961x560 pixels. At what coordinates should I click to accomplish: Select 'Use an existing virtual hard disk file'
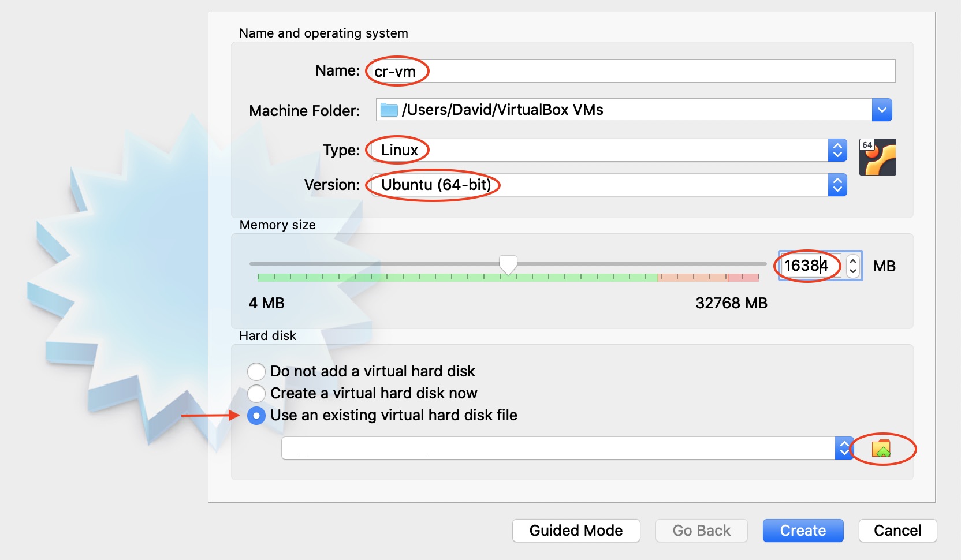[256, 415]
